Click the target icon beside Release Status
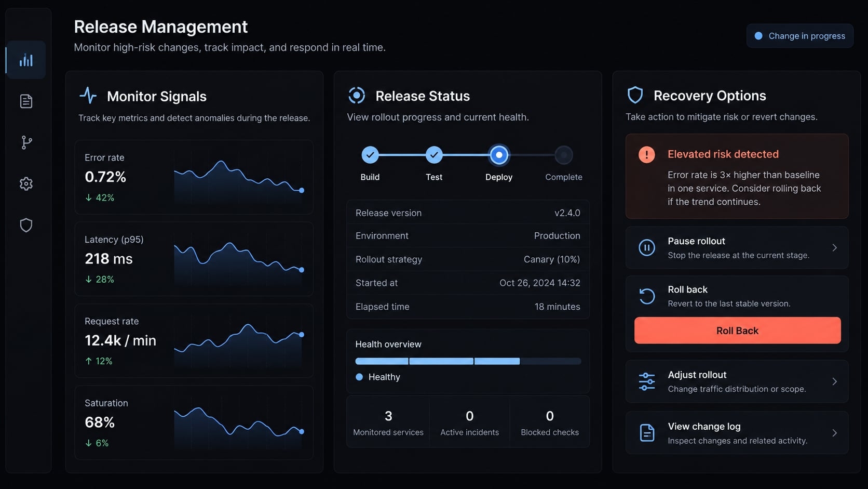Image resolution: width=868 pixels, height=489 pixels. [x=357, y=96]
